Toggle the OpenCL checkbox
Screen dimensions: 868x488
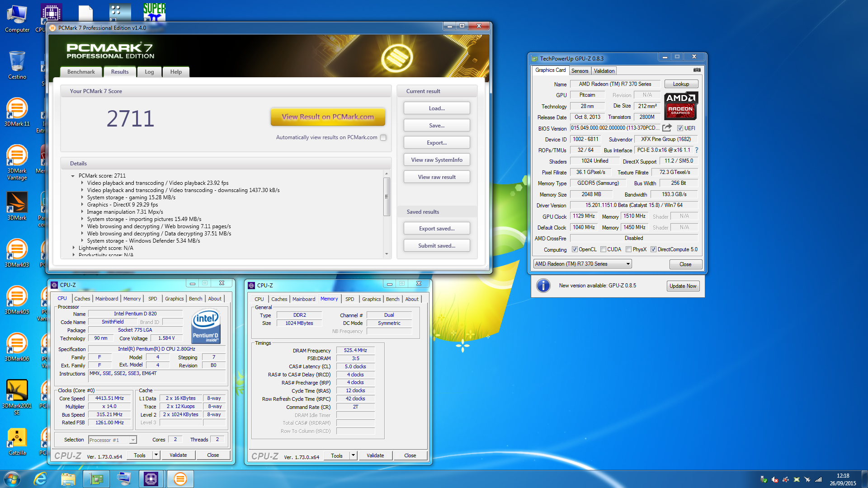click(575, 249)
